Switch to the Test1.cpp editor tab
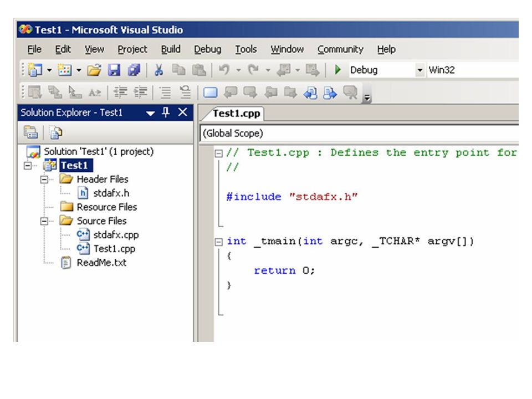 click(x=236, y=113)
